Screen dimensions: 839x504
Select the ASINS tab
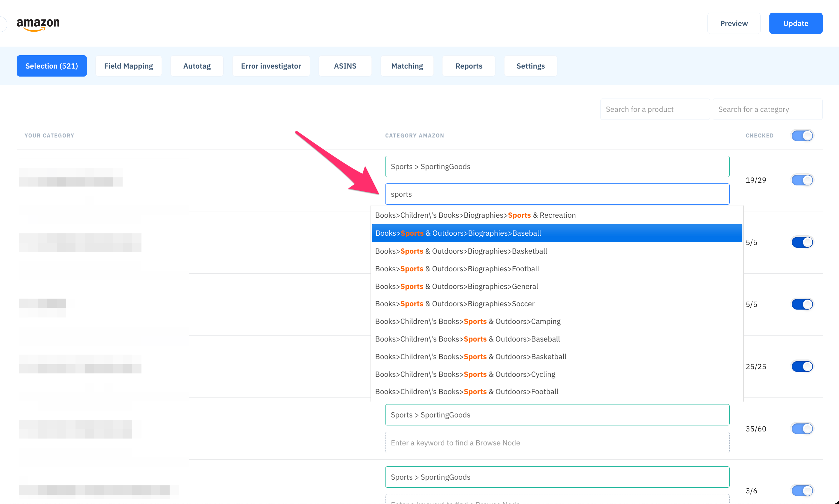point(345,66)
